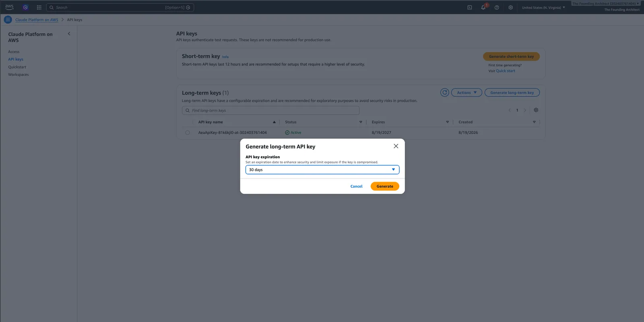Click the AWS logo home icon
The image size is (644, 322).
tap(9, 7)
